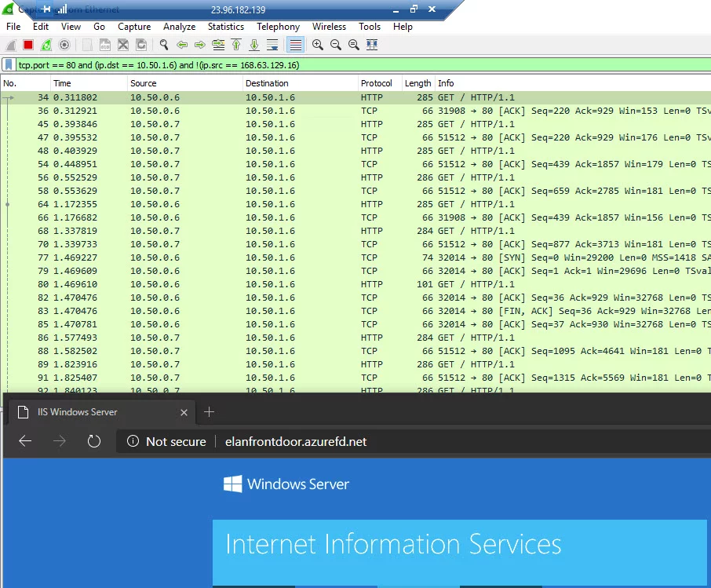
Task: Click the Resize columns to content icon
Action: [372, 45]
